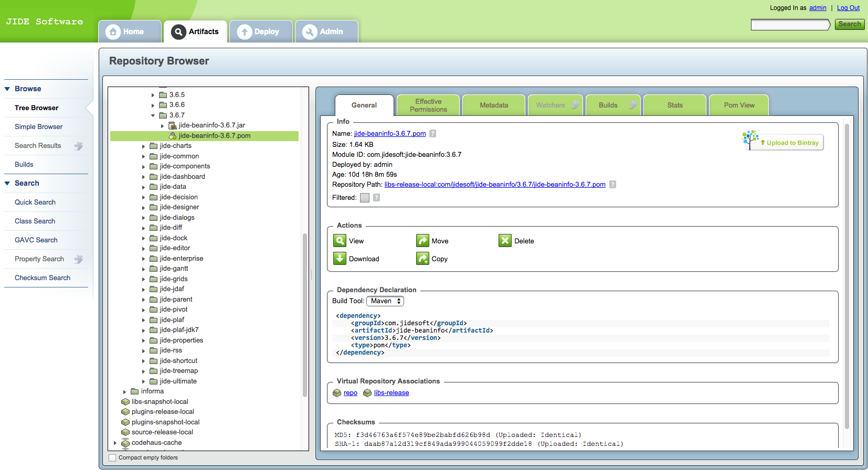This screenshot has height=470, width=868.
Task: Click the libs-release virtual repository icon
Action: pyautogui.click(x=367, y=393)
